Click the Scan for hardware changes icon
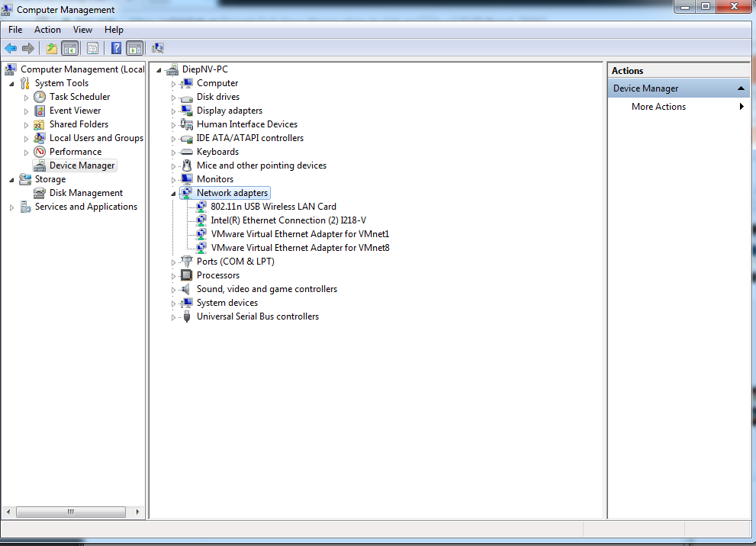This screenshot has width=756, height=546. click(x=158, y=48)
